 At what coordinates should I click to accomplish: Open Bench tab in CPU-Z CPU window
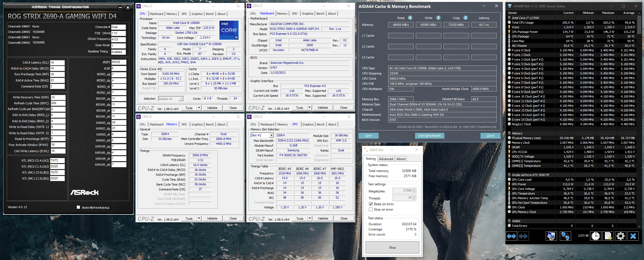coord(210,14)
